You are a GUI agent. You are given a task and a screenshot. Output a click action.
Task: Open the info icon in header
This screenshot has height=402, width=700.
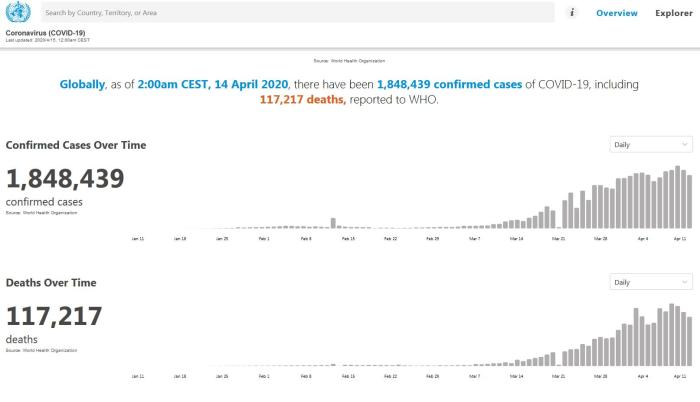(572, 13)
